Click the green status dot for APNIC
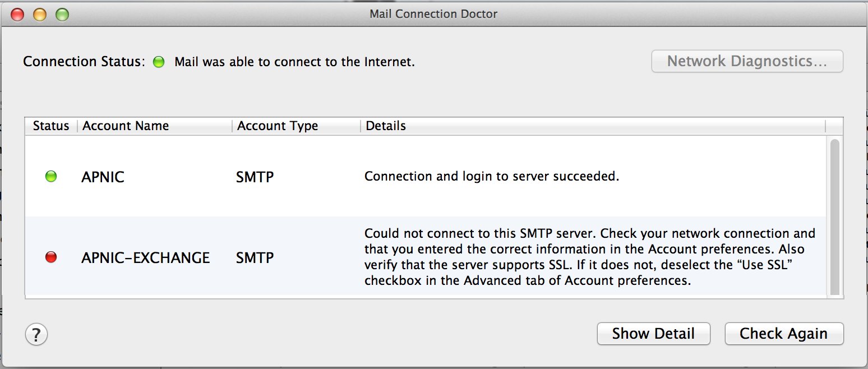The width and height of the screenshot is (868, 369). coord(51,177)
